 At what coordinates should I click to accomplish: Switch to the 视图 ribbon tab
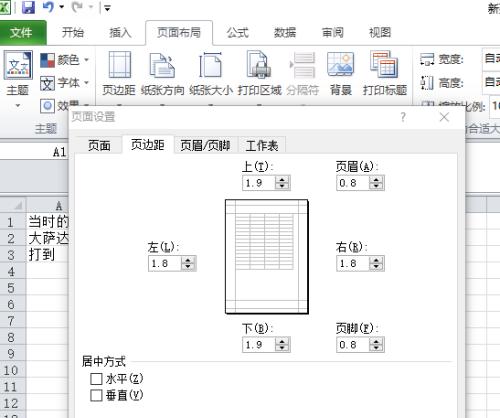(x=380, y=32)
